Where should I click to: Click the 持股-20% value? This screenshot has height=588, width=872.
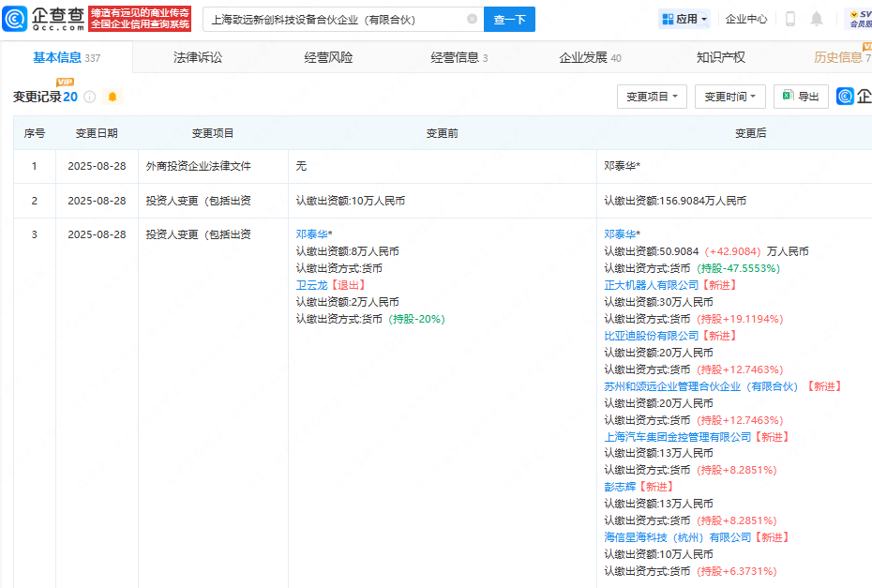pyautogui.click(x=416, y=319)
